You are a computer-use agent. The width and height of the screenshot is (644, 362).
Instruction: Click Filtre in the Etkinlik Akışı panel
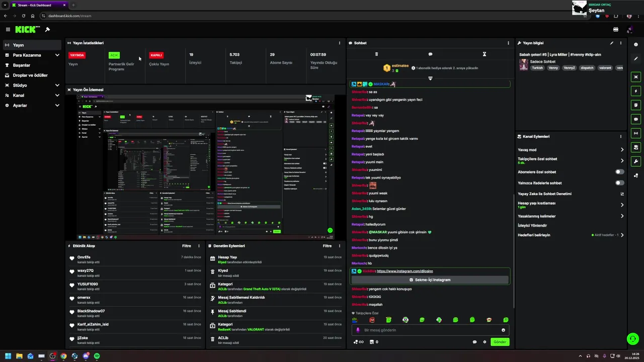[x=186, y=246]
